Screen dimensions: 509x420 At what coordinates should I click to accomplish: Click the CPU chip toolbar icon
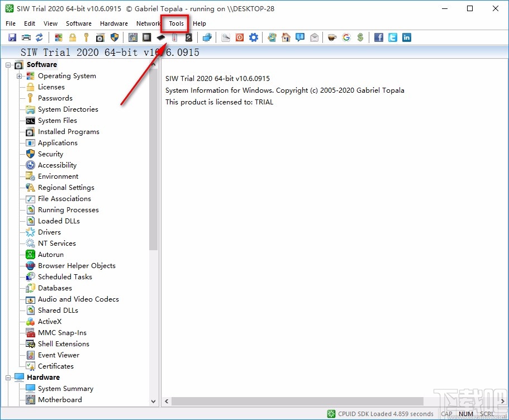(147, 37)
